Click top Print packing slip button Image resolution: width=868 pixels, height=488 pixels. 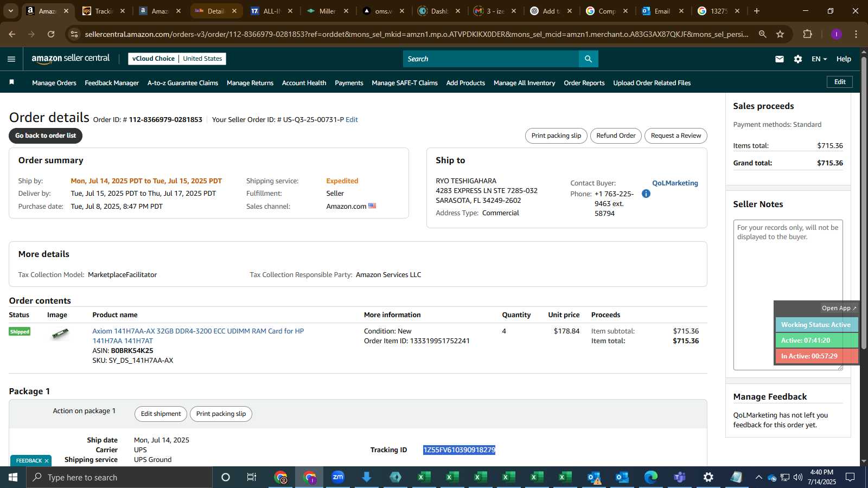click(556, 136)
